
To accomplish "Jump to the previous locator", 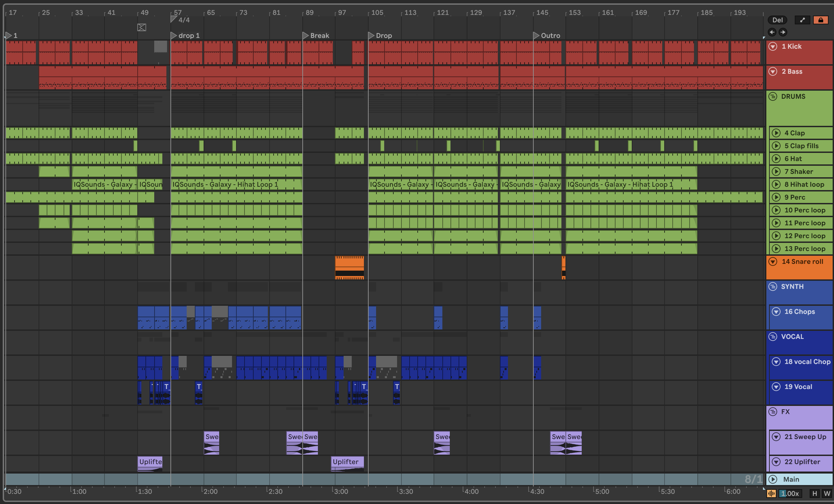I will tap(772, 32).
